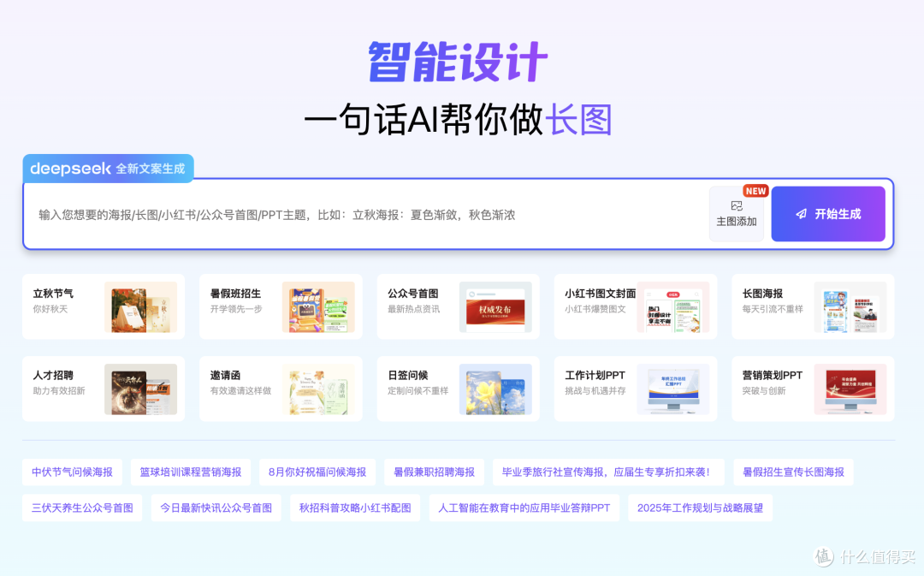Open the 小红书图文封面 template card

point(635,306)
